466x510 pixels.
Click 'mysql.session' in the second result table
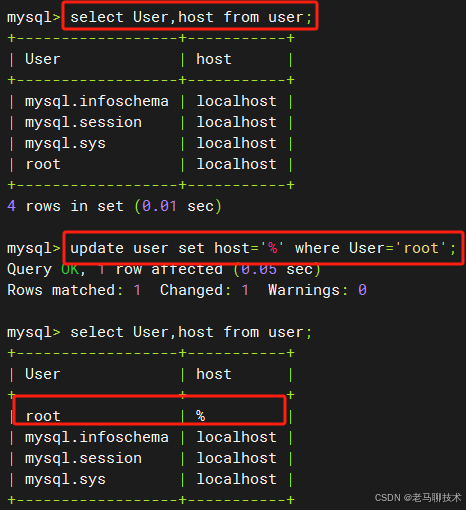pos(83,458)
